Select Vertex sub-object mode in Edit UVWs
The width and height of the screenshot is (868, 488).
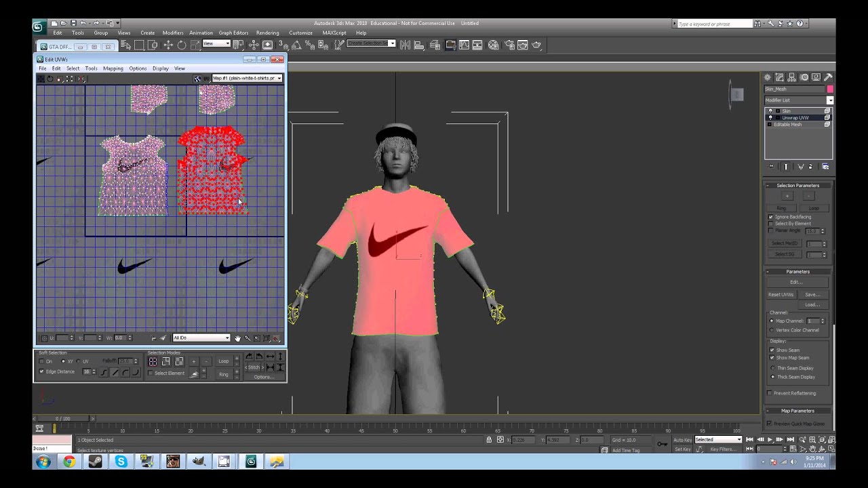tap(153, 361)
